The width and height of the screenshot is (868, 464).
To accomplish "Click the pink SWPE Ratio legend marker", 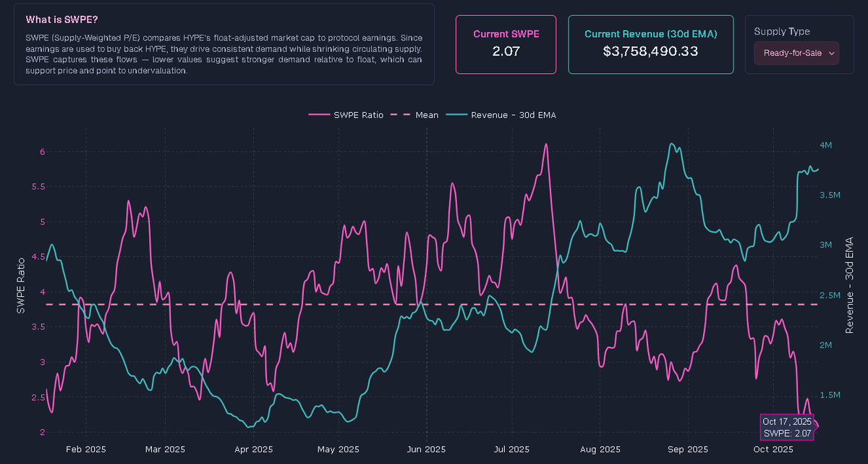I will [319, 114].
